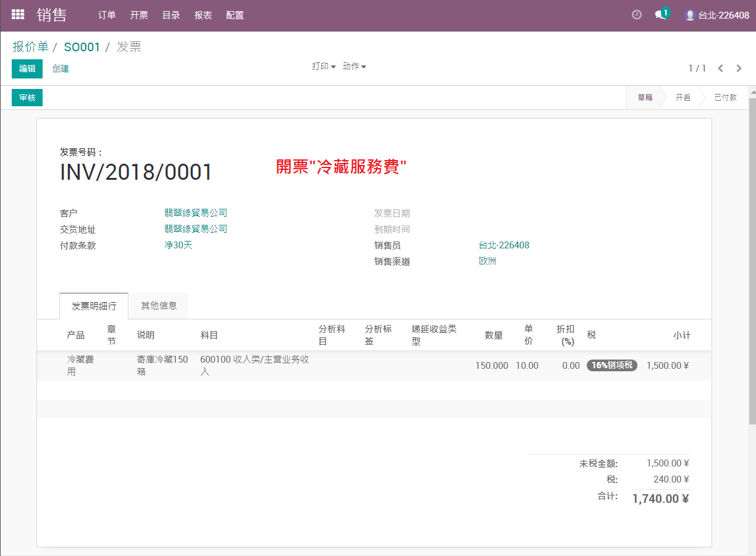The width and height of the screenshot is (756, 556).
Task: Open the 订单 menu
Action: (x=107, y=15)
